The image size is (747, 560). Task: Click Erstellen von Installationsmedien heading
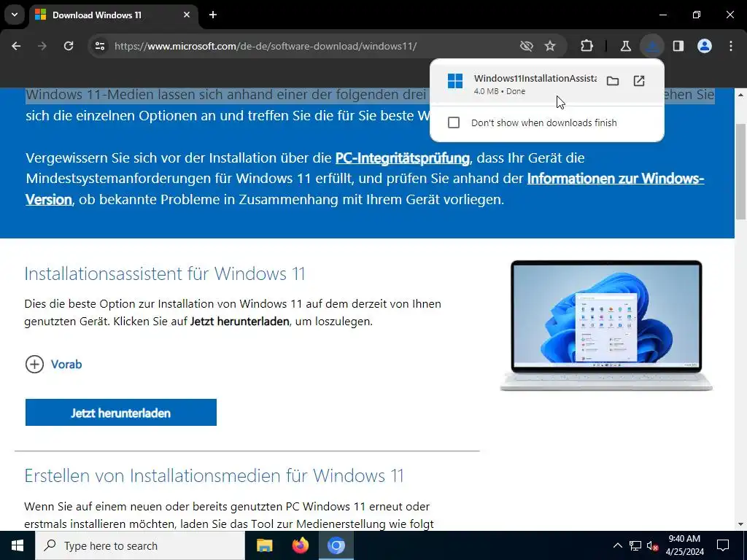[x=214, y=475]
